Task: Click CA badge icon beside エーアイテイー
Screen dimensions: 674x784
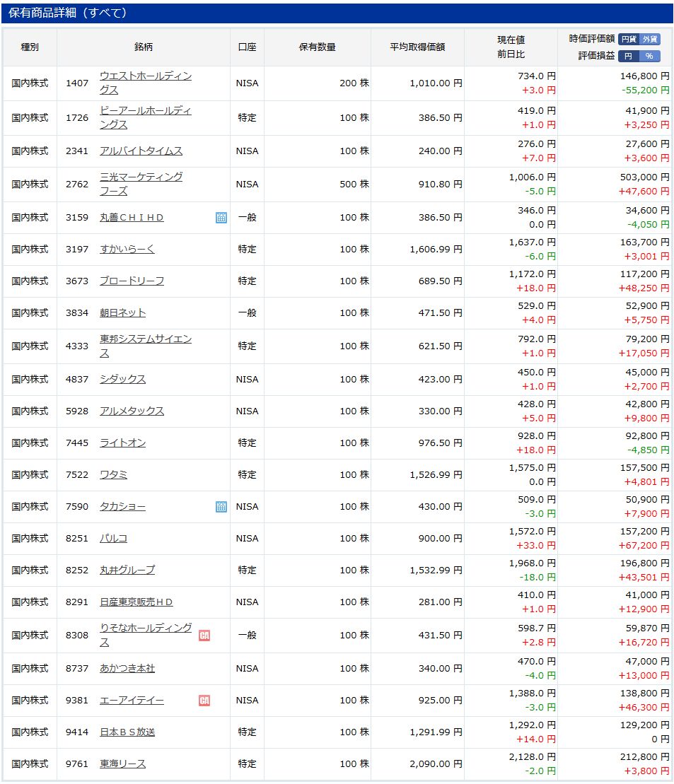Action: coord(204,700)
